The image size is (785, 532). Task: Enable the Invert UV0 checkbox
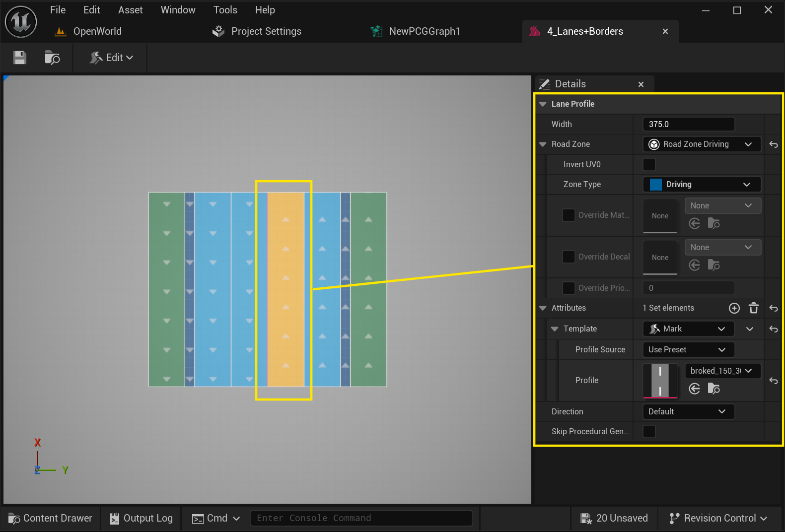click(x=649, y=164)
